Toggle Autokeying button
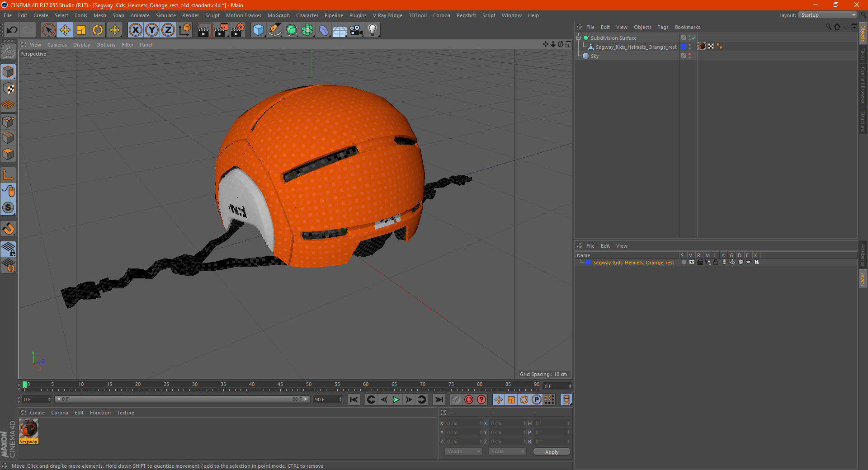The image size is (868, 470). click(x=469, y=399)
